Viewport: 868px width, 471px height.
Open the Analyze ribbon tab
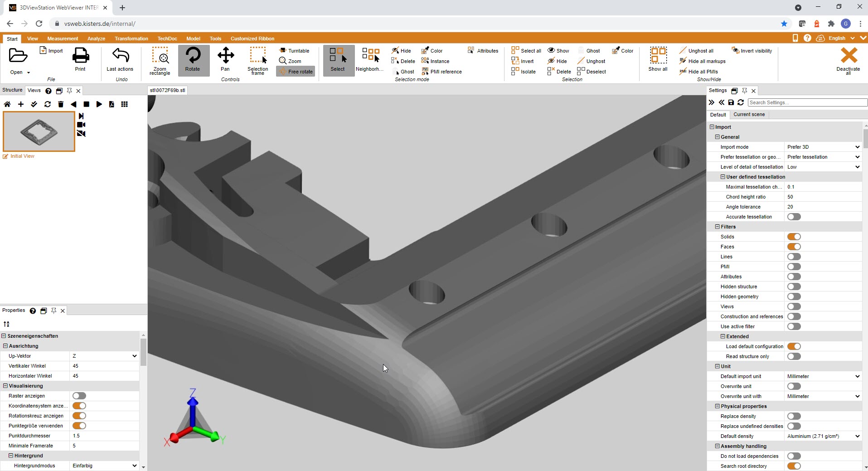click(96, 39)
